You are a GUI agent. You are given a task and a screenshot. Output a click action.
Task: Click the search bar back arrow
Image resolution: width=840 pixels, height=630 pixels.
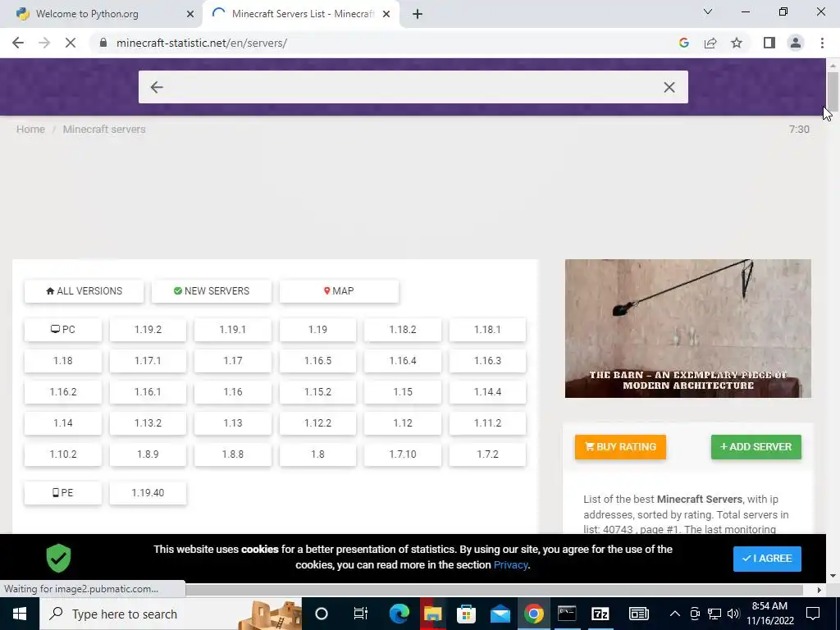coord(157,87)
